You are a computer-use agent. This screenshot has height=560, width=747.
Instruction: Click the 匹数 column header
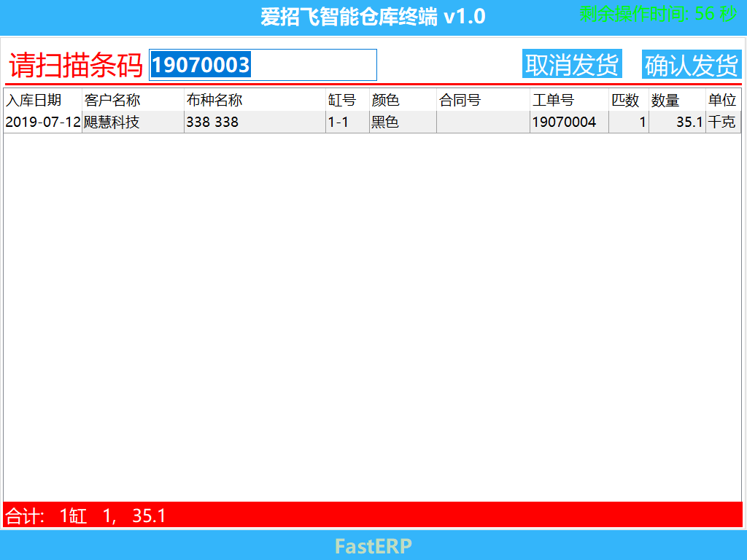tap(629, 100)
